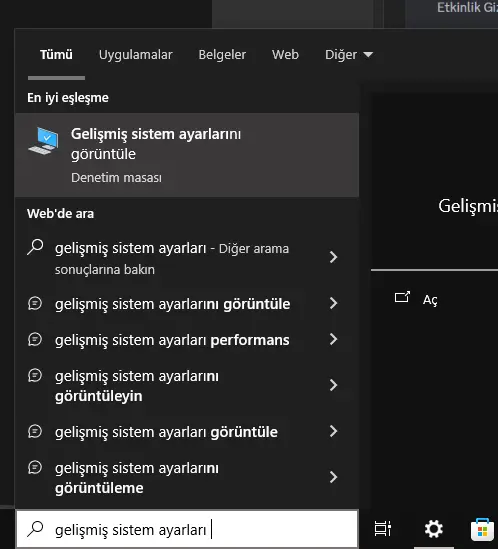Expand arrow next to 'ayarları performans' suggestion
This screenshot has height=549, width=498.
(333, 339)
